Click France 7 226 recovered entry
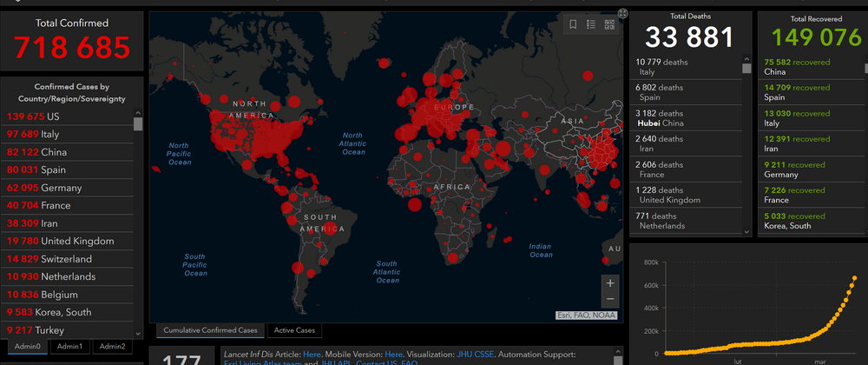This screenshot has width=868, height=365. (811, 195)
